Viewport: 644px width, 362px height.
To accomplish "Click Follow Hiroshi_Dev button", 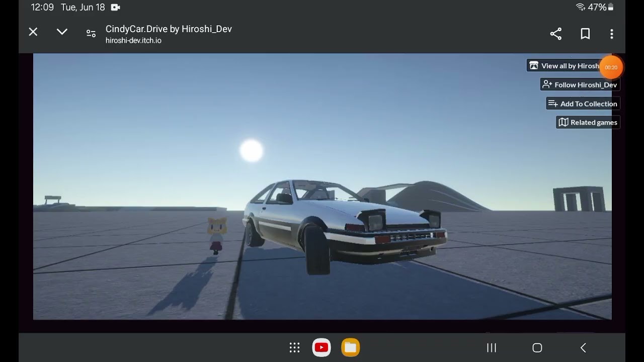I will tap(580, 84).
